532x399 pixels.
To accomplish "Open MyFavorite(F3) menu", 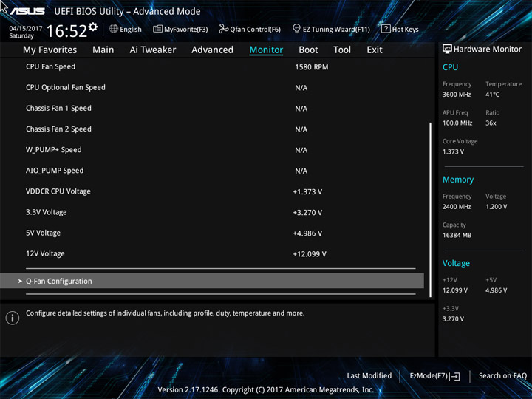I will tap(186, 30).
